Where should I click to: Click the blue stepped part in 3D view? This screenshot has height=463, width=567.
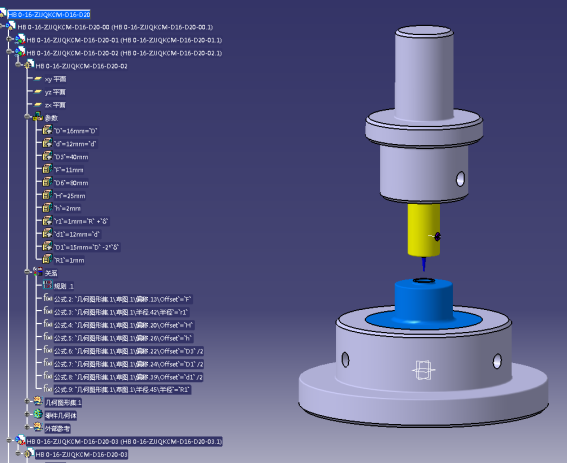point(423,303)
